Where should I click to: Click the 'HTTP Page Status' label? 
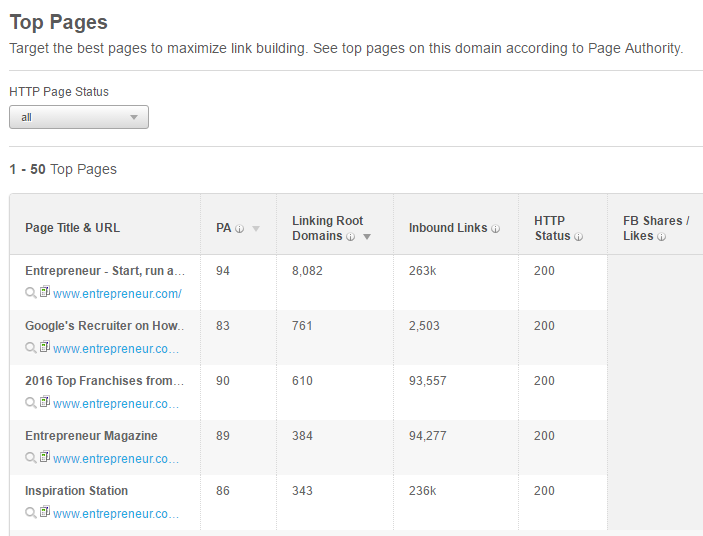(59, 92)
